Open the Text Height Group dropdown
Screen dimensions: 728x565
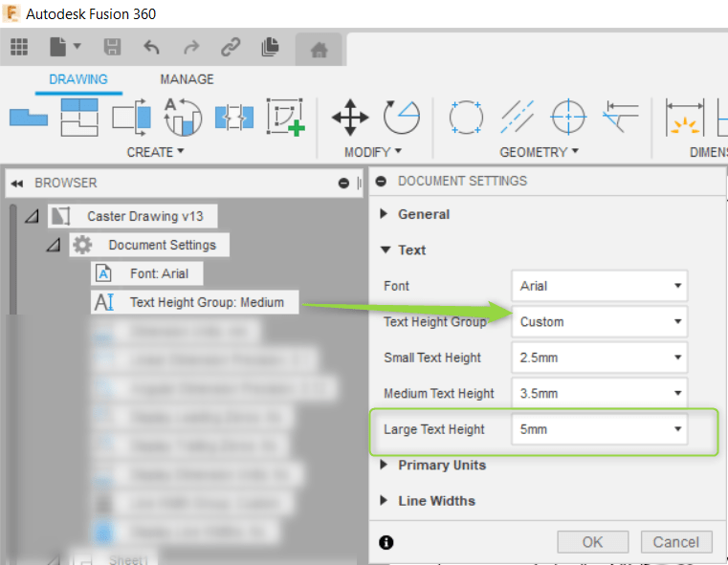[x=599, y=322]
